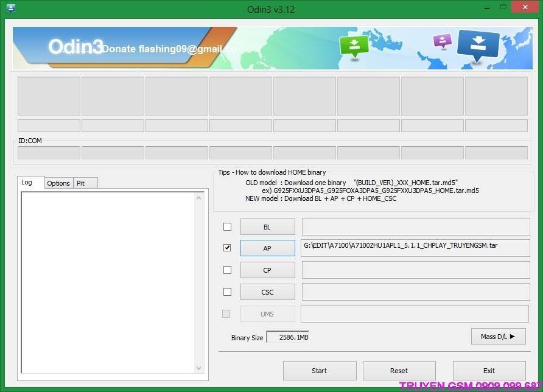This screenshot has width=543, height=392.
Task: Click the AP file button
Action: (268, 248)
